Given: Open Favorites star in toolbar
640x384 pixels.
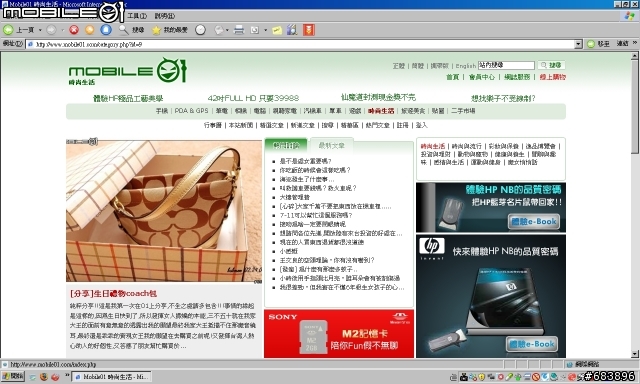Looking at the screenshot, I should coord(156,30).
